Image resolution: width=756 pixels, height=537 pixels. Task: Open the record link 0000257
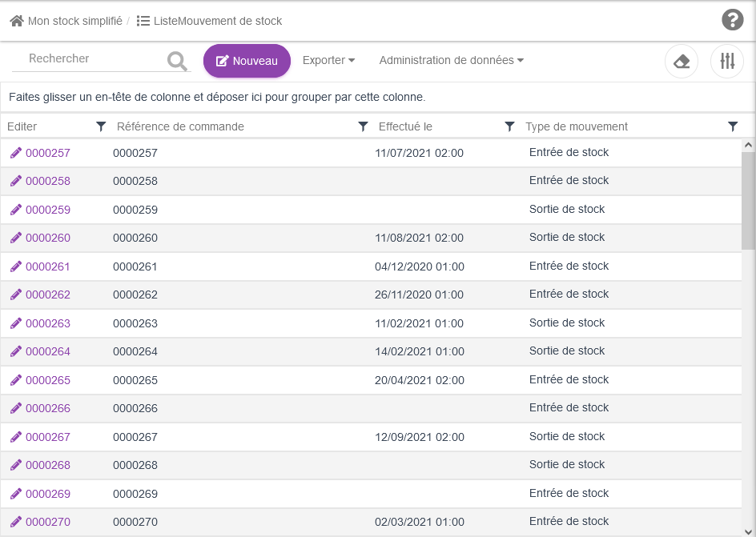click(x=48, y=153)
